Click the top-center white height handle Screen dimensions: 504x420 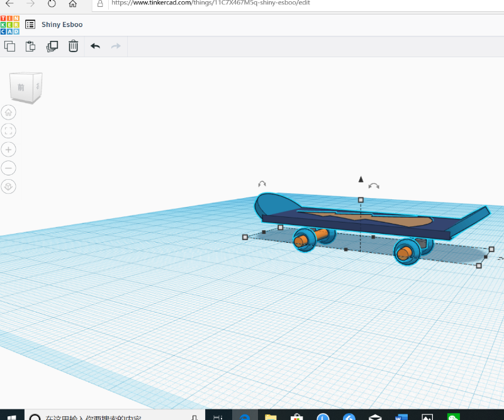(x=361, y=200)
